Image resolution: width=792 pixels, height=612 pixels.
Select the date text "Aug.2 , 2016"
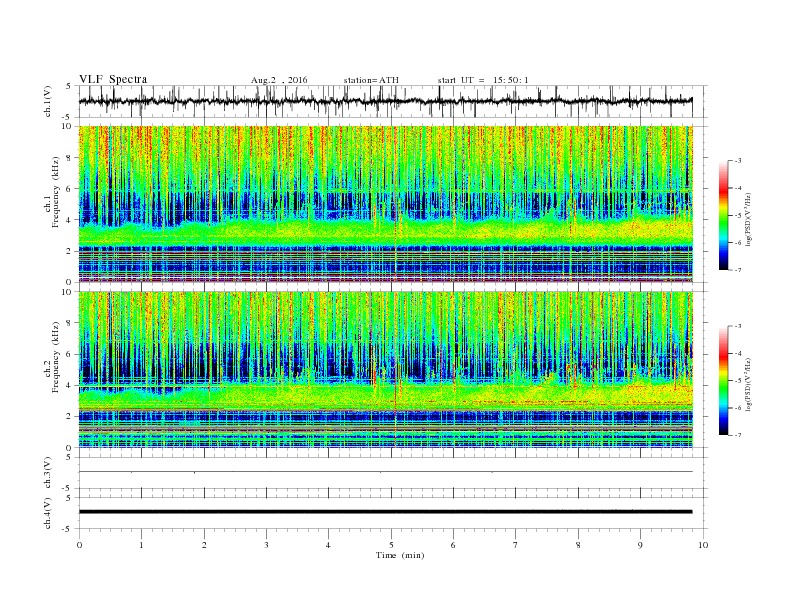279,80
